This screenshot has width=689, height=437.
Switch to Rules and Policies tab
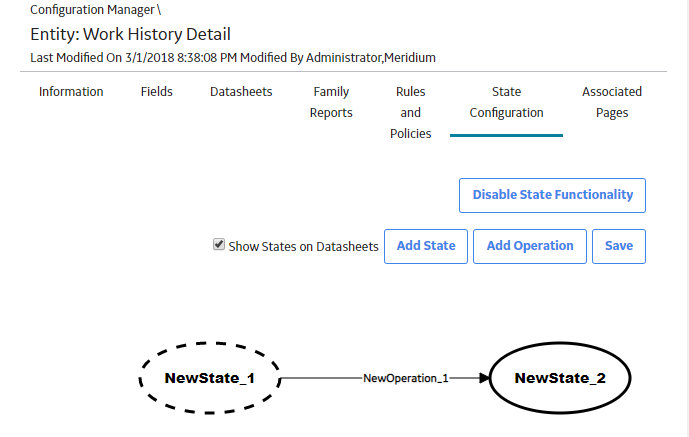coord(411,113)
